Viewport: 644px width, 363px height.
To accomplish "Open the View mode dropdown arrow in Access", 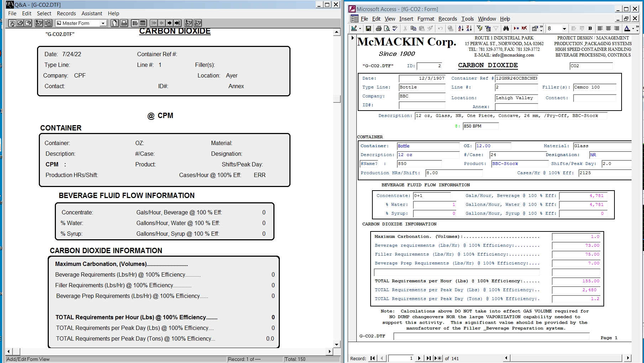I will click(x=360, y=28).
